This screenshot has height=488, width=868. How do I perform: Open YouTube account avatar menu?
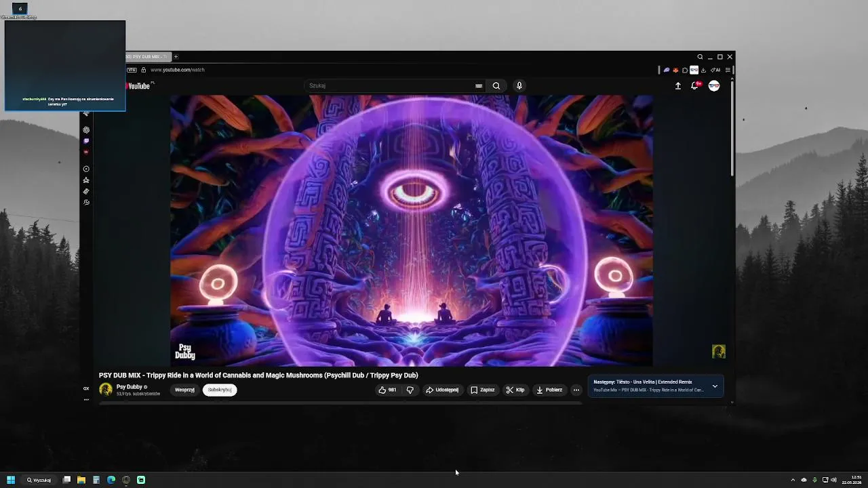point(714,85)
